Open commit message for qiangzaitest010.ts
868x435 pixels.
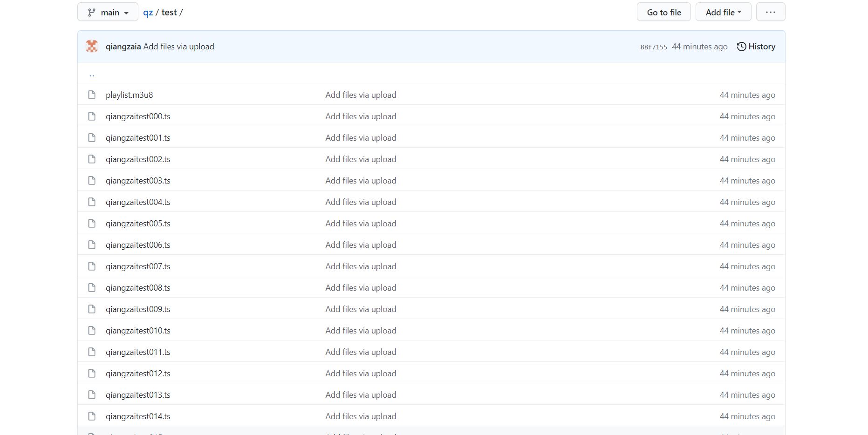(361, 331)
